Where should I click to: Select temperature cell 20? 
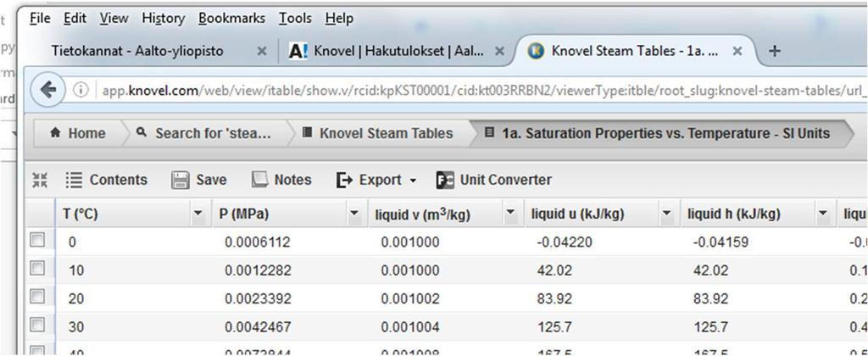click(75, 298)
